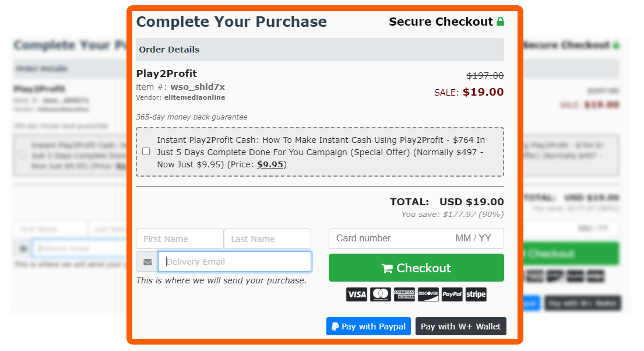The image size is (644, 351).
Task: Focus the Last Name field
Action: click(268, 239)
